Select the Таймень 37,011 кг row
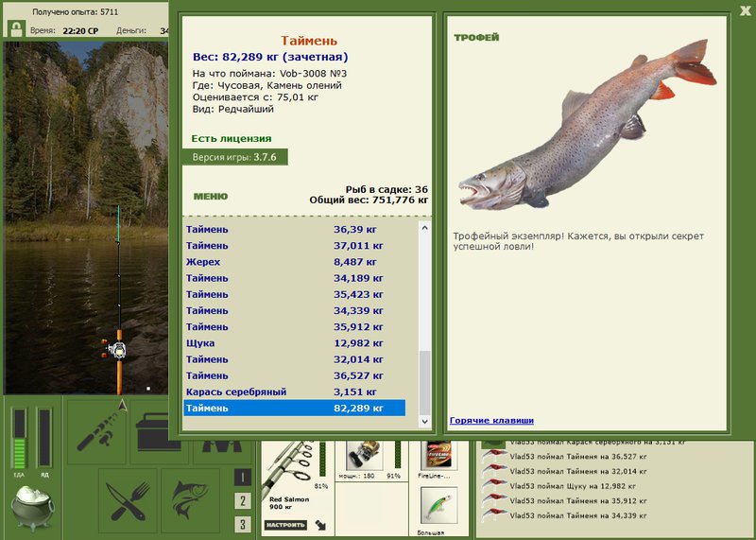 pos(295,246)
